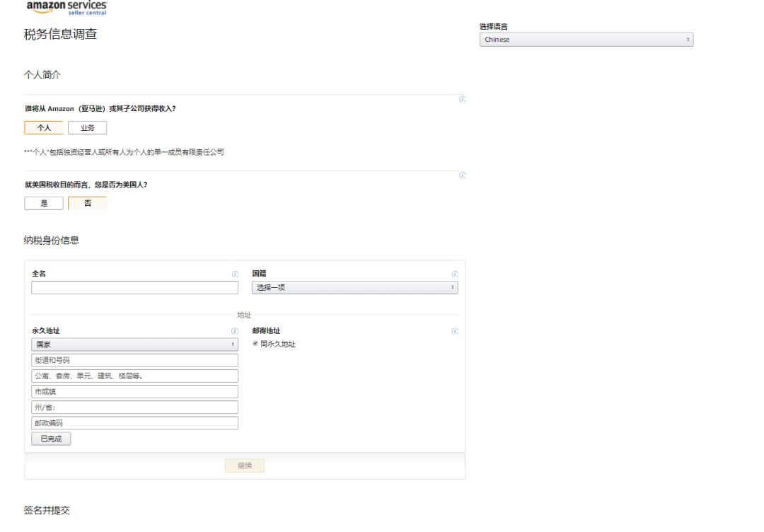
Task: Choose 是 for US person question
Action: 44,203
